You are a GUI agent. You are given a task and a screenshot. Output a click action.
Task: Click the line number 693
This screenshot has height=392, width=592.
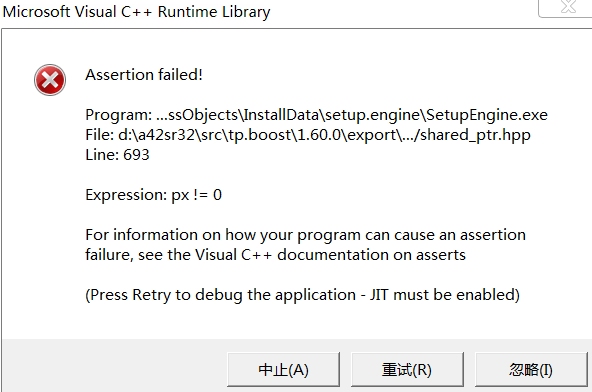[x=136, y=155]
